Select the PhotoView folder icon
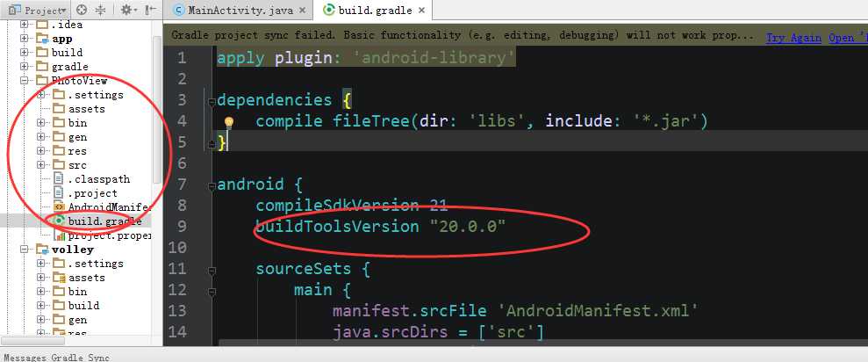The width and height of the screenshot is (868, 362). coord(42,80)
